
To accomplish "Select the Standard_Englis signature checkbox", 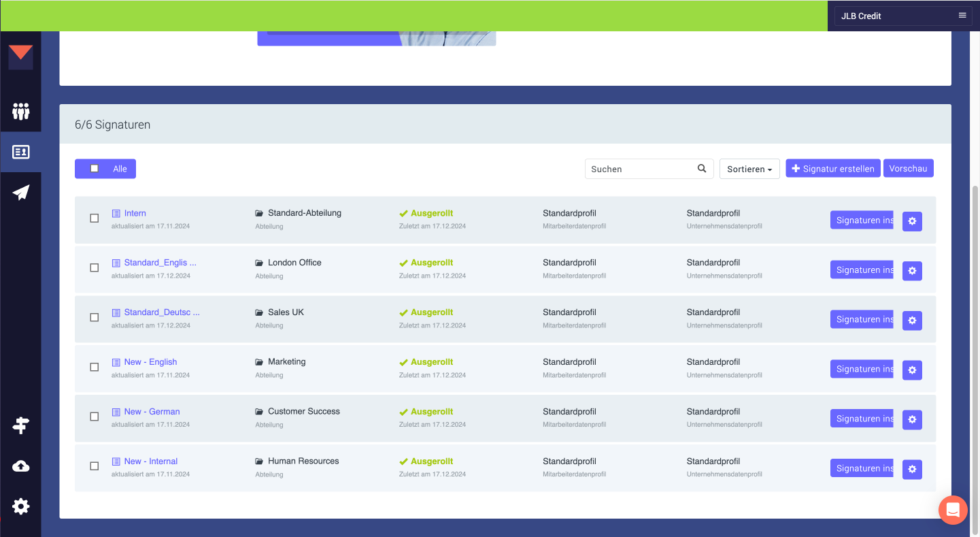I will 95,268.
